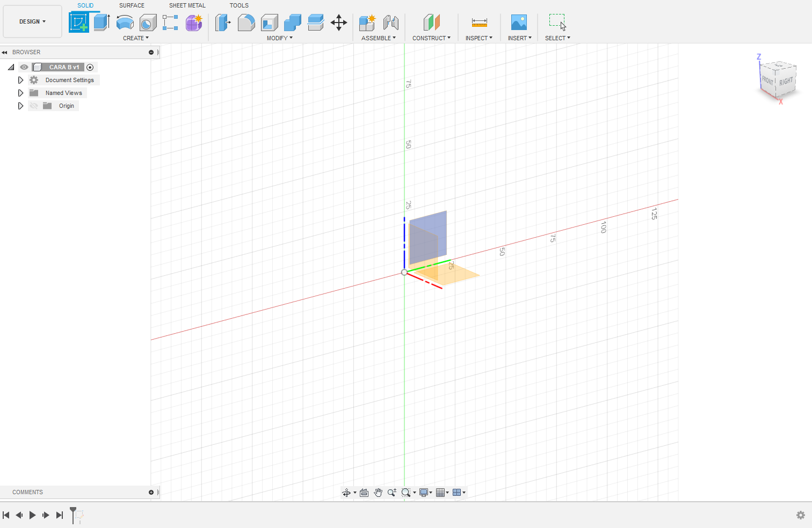Select the Rectangular Pattern tool
The image size is (812, 528).
(x=170, y=23)
